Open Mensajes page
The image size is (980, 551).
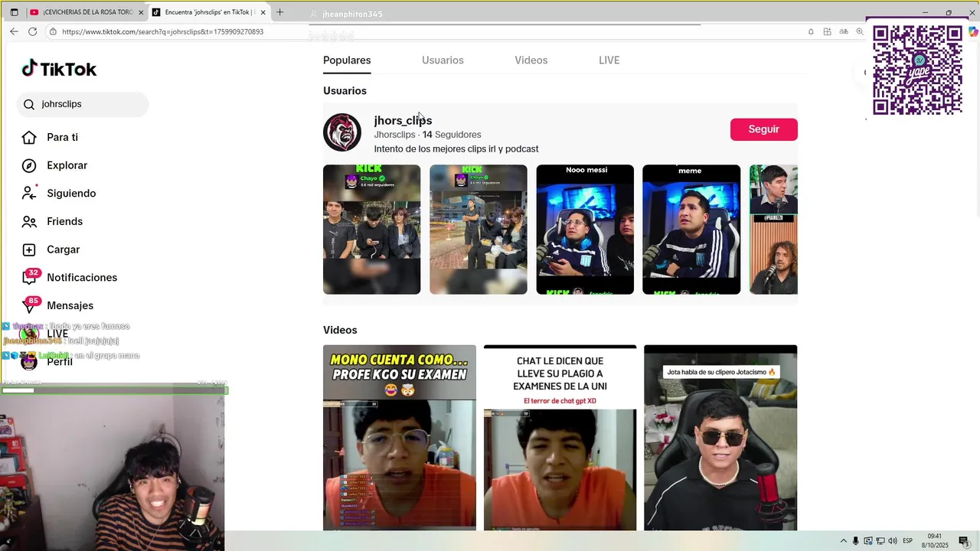(x=70, y=306)
